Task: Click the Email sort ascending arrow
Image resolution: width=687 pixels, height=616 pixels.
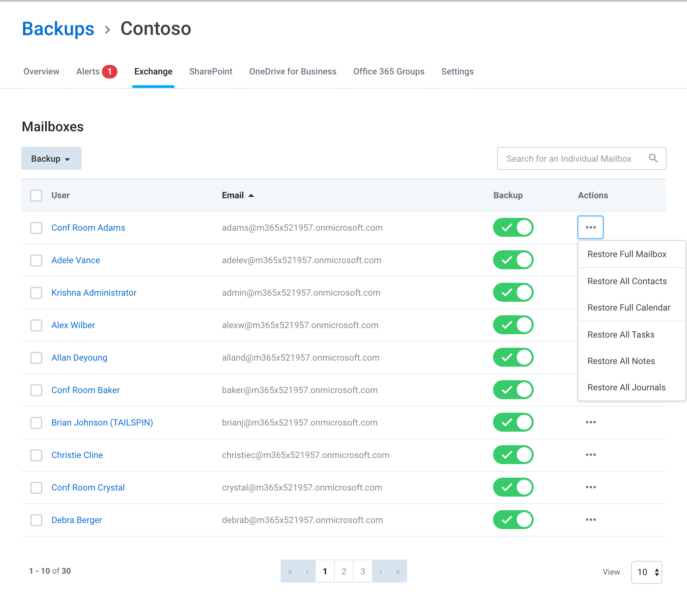Action: pos(251,195)
